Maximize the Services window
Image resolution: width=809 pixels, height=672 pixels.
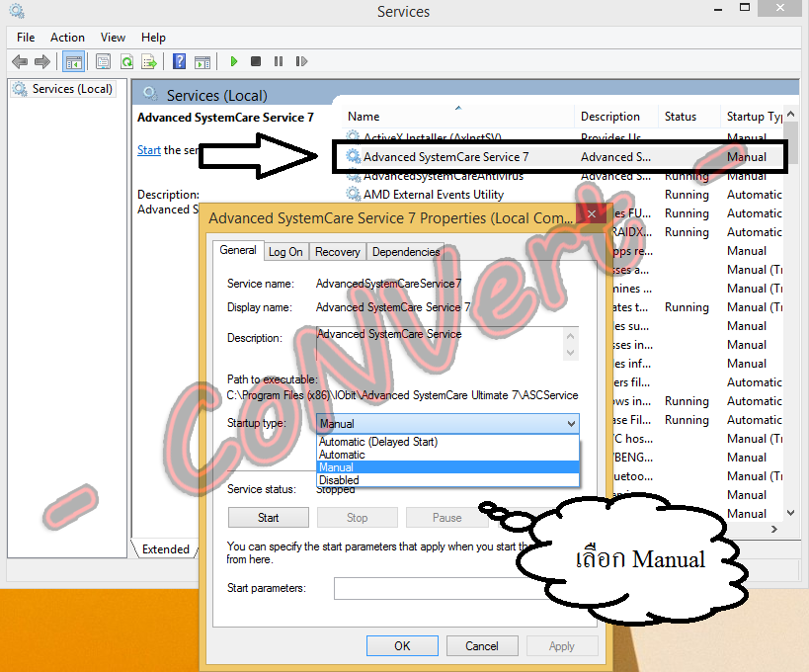tap(745, 8)
